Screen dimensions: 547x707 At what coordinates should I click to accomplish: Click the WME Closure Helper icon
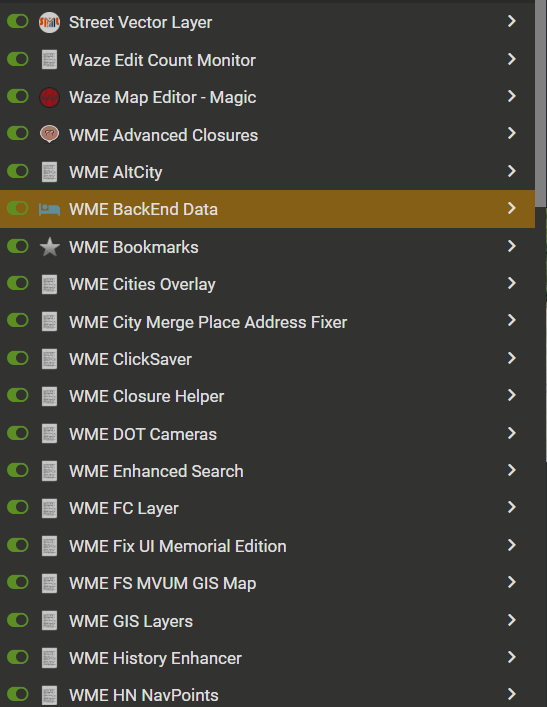[x=49, y=396]
